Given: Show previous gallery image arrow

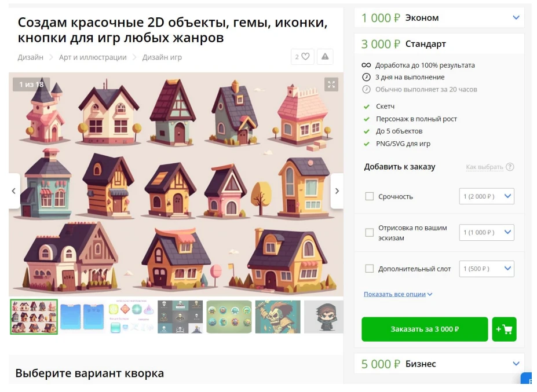Looking at the screenshot, I should pyautogui.click(x=14, y=191).
